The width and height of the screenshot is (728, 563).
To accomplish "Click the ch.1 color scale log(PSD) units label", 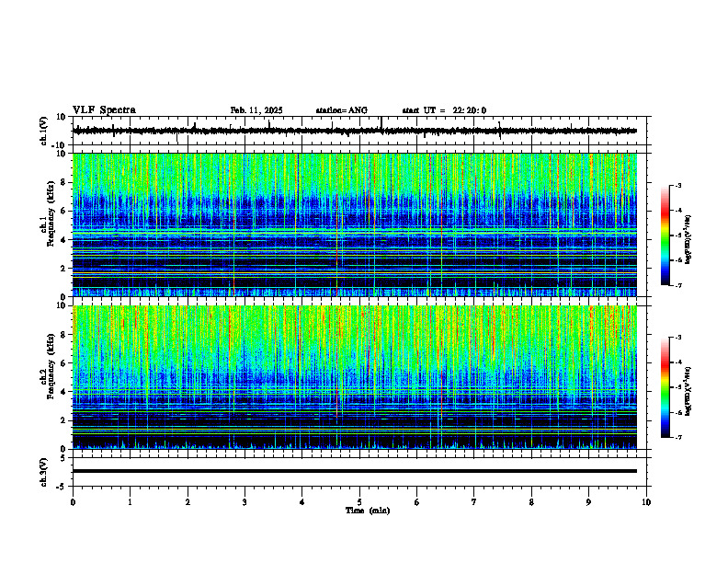I will pyautogui.click(x=688, y=239).
